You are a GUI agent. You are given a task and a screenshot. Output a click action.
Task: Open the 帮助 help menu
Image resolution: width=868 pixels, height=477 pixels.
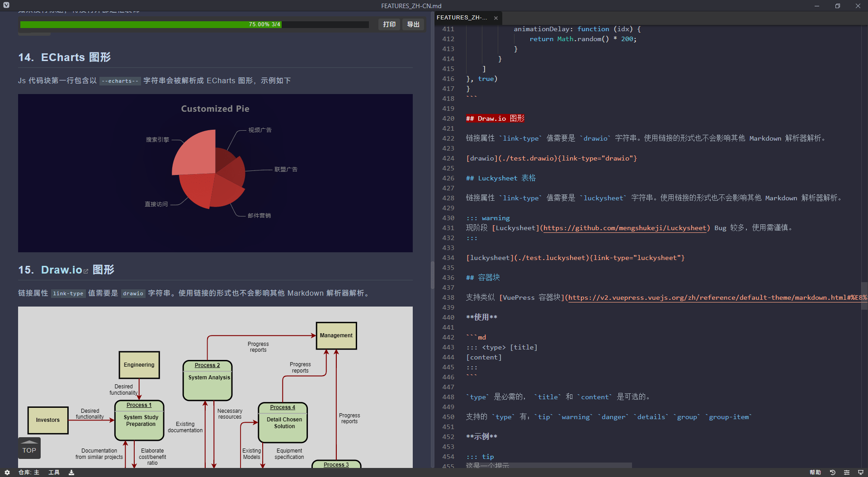[815, 472]
